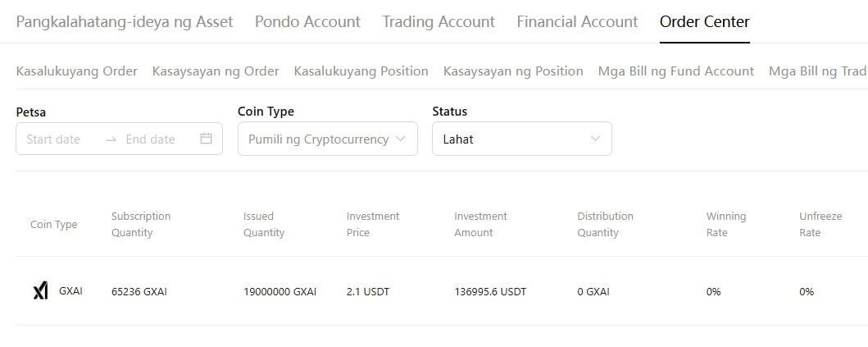
Task: Show Mga Bill ng Fund Account
Action: 676,71
